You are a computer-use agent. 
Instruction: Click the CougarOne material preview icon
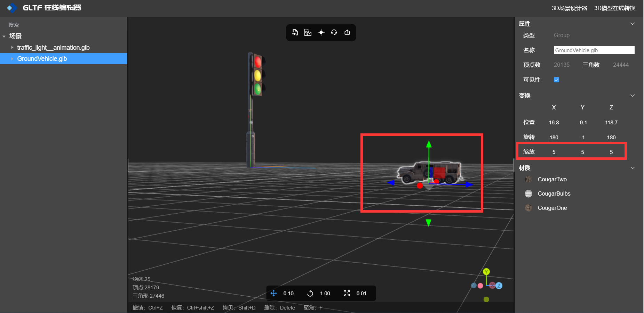pyautogui.click(x=528, y=208)
